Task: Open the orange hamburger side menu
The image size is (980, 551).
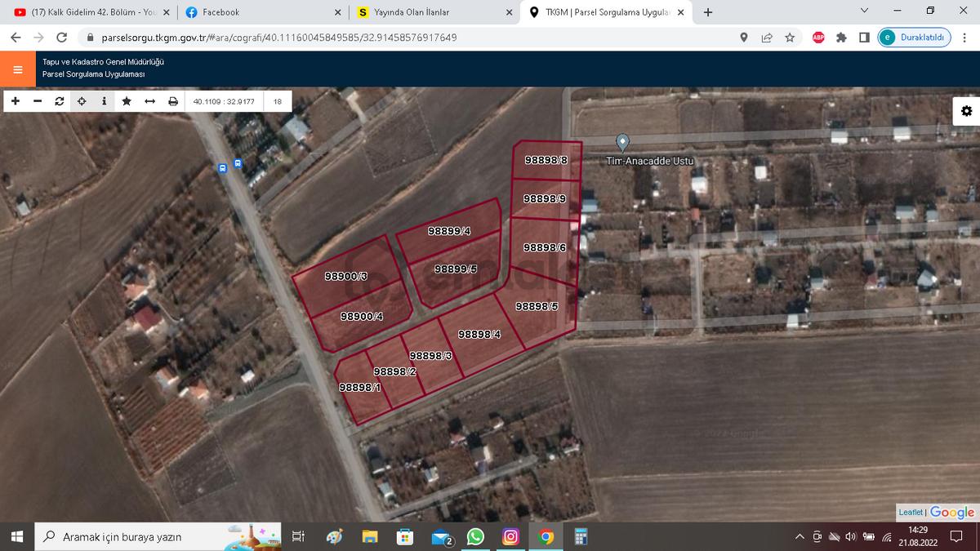Action: coord(18,69)
